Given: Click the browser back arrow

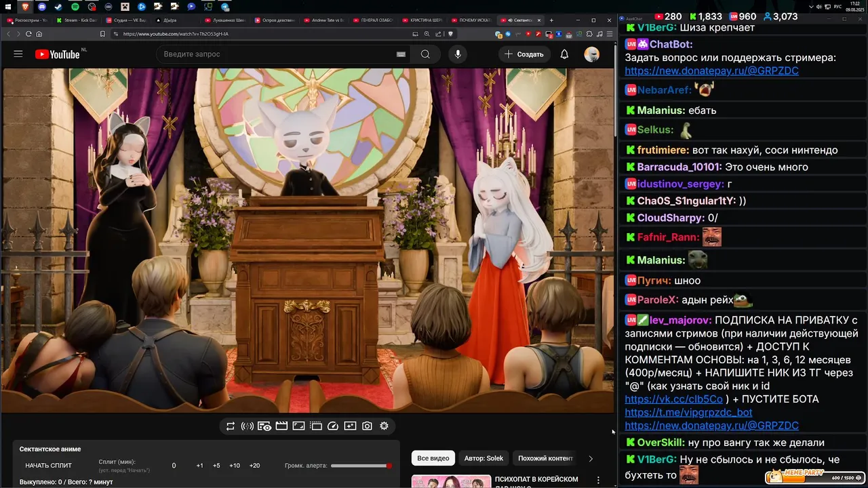Looking at the screenshot, I should click(9, 34).
